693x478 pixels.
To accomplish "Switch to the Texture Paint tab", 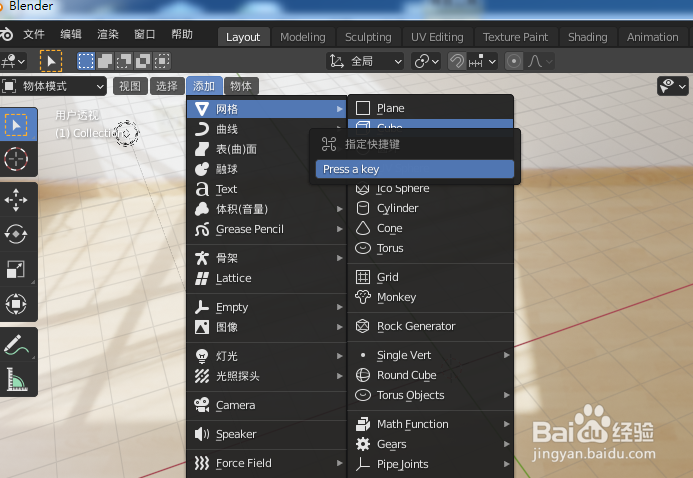I will click(515, 37).
